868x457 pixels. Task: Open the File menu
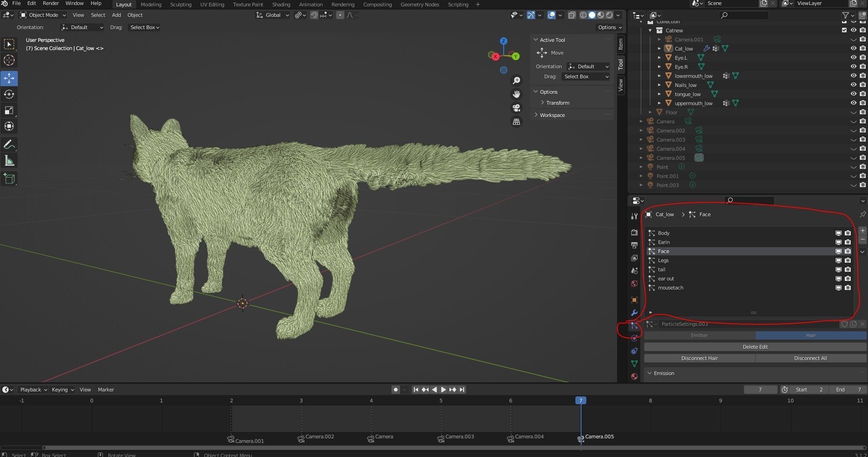pyautogui.click(x=16, y=4)
